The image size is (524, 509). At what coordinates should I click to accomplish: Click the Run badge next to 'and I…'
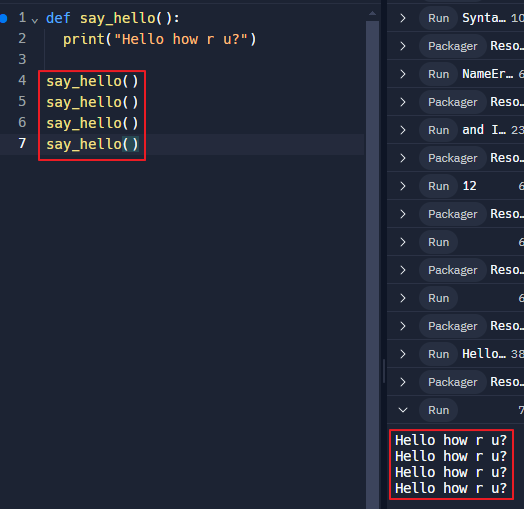click(x=438, y=130)
